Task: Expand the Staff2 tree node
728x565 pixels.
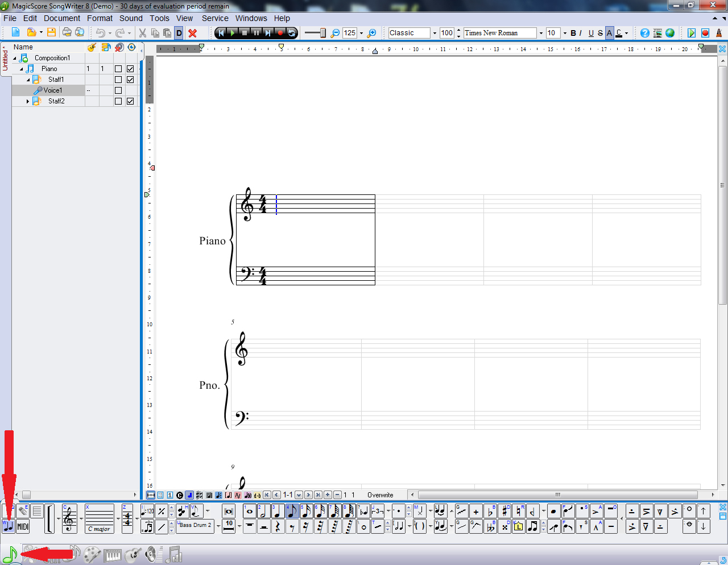Action: (x=28, y=101)
